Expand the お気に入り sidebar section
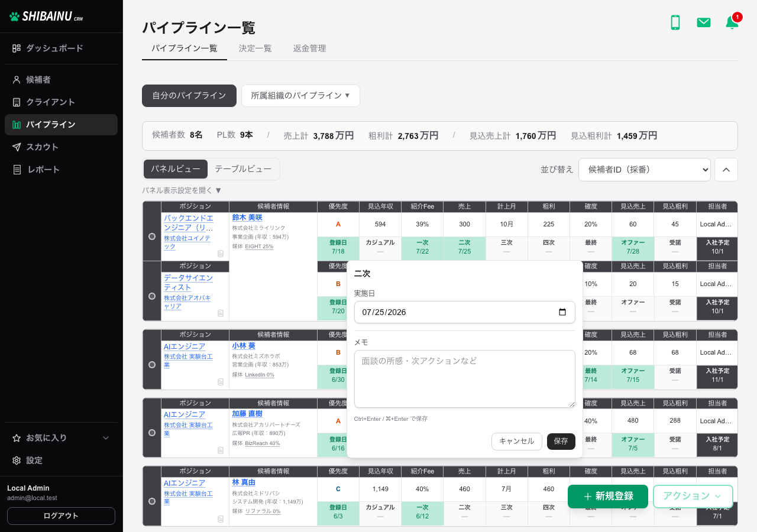757x532 pixels. [62, 438]
